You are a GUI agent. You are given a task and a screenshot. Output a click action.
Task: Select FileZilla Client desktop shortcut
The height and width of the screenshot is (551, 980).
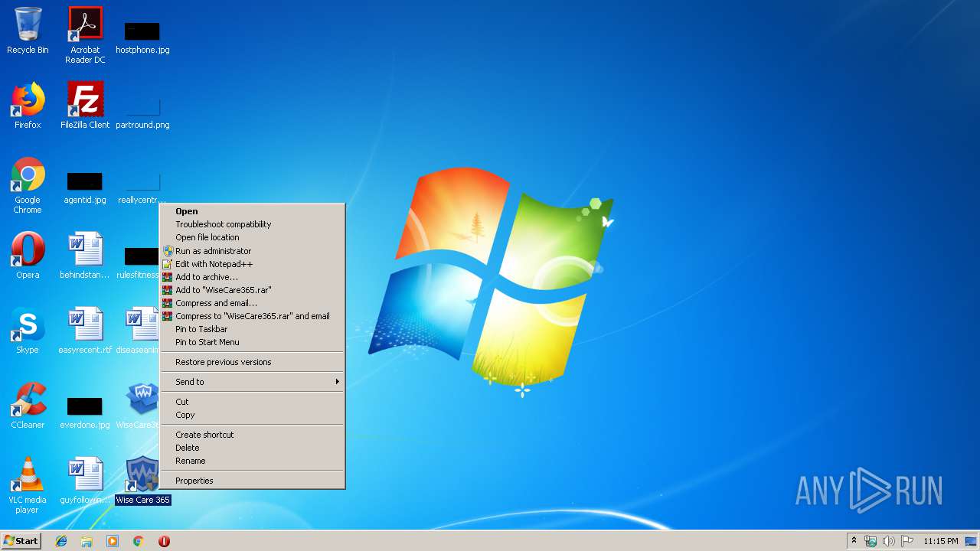tap(85, 106)
